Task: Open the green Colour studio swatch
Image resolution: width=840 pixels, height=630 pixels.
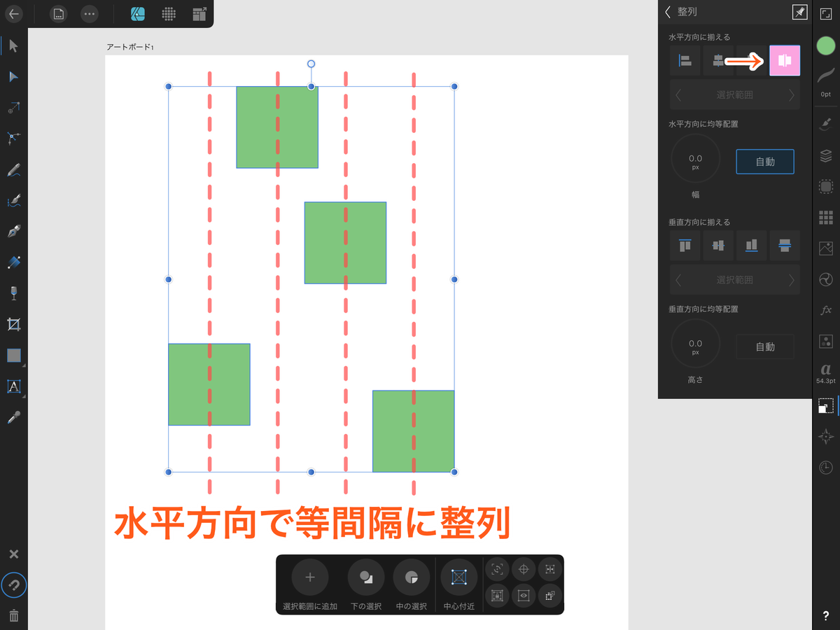Action: point(826,46)
